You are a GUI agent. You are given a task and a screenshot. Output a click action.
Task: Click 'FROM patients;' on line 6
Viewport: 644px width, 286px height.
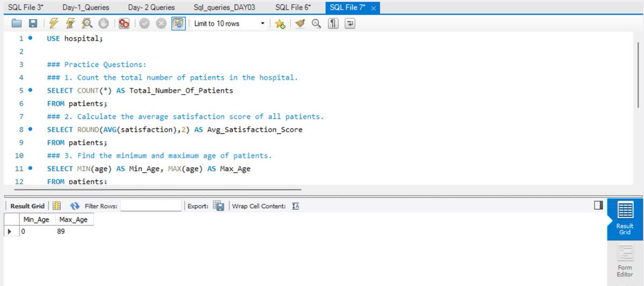pyautogui.click(x=77, y=104)
